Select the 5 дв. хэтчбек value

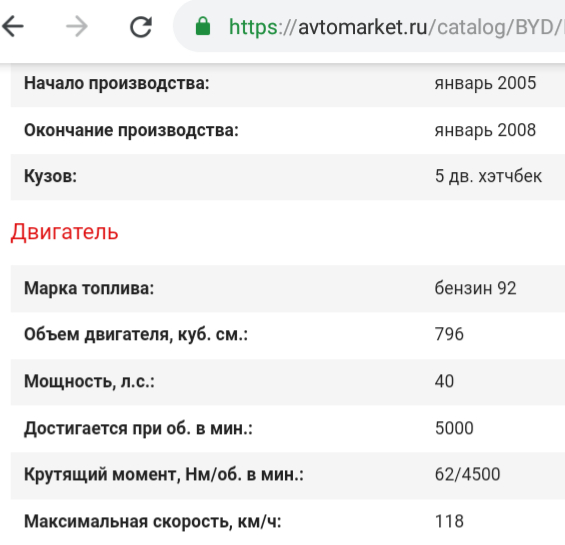[x=488, y=176]
